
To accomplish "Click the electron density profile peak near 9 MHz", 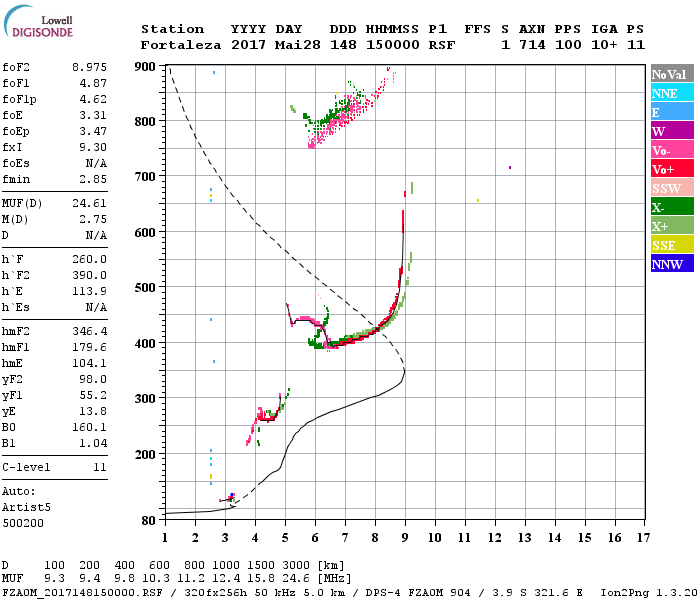I will [404, 370].
